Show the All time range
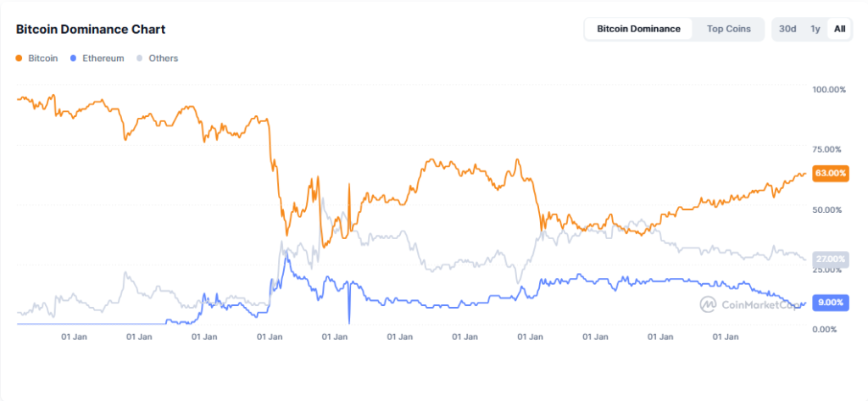 tap(839, 29)
